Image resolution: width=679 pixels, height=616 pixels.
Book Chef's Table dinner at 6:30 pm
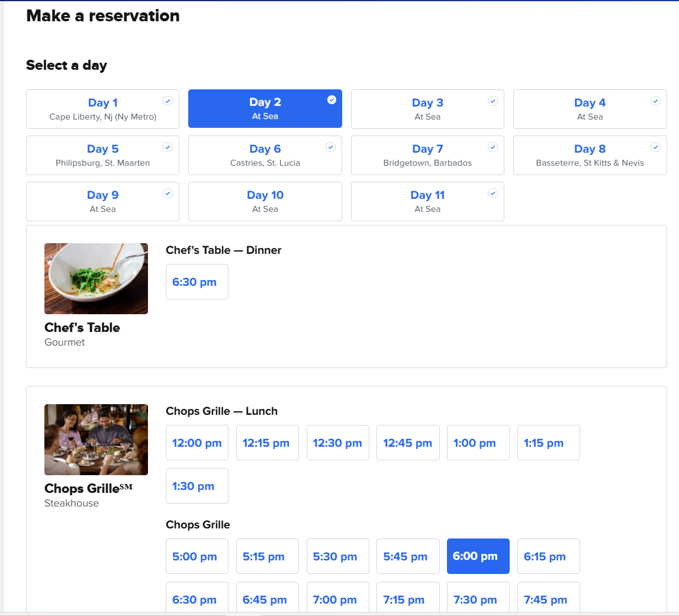click(x=197, y=282)
